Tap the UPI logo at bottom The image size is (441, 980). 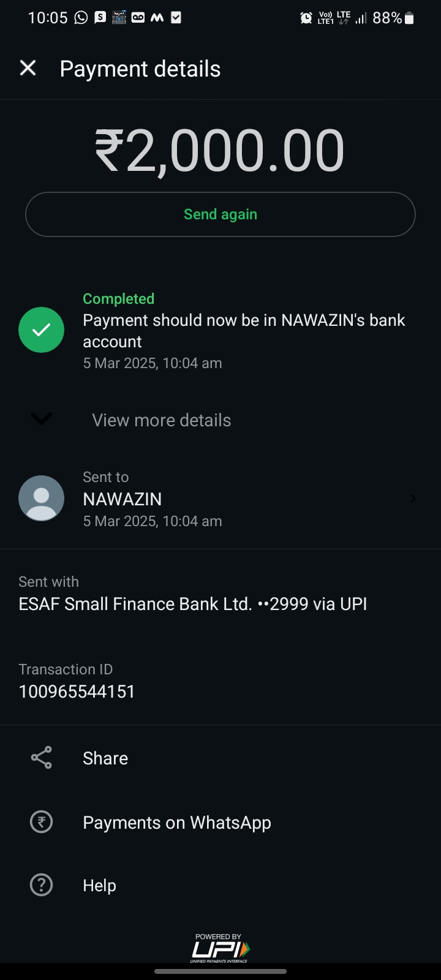point(221,948)
